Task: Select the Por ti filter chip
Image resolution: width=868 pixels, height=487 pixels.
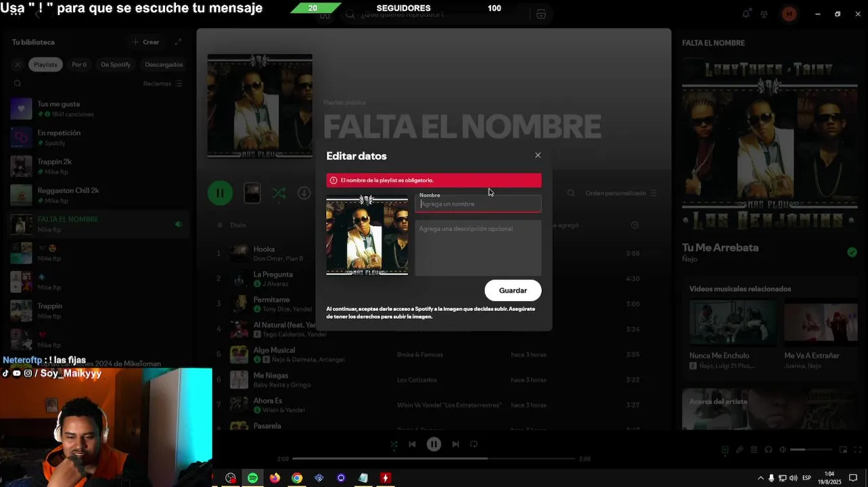Action: [x=79, y=64]
